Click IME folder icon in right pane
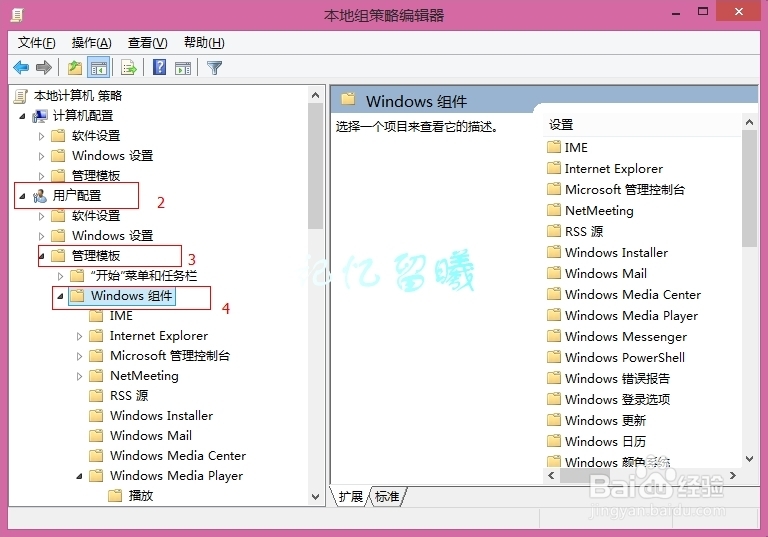This screenshot has height=537, width=768. tap(553, 147)
